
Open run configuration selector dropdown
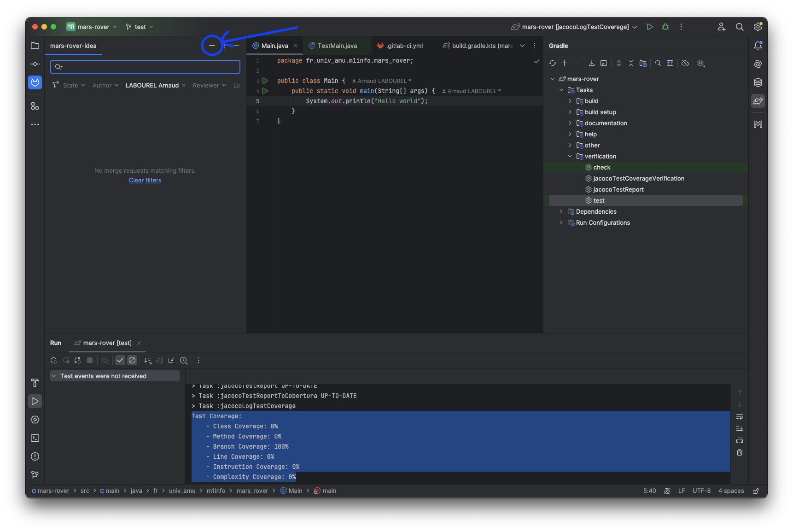tap(574, 27)
